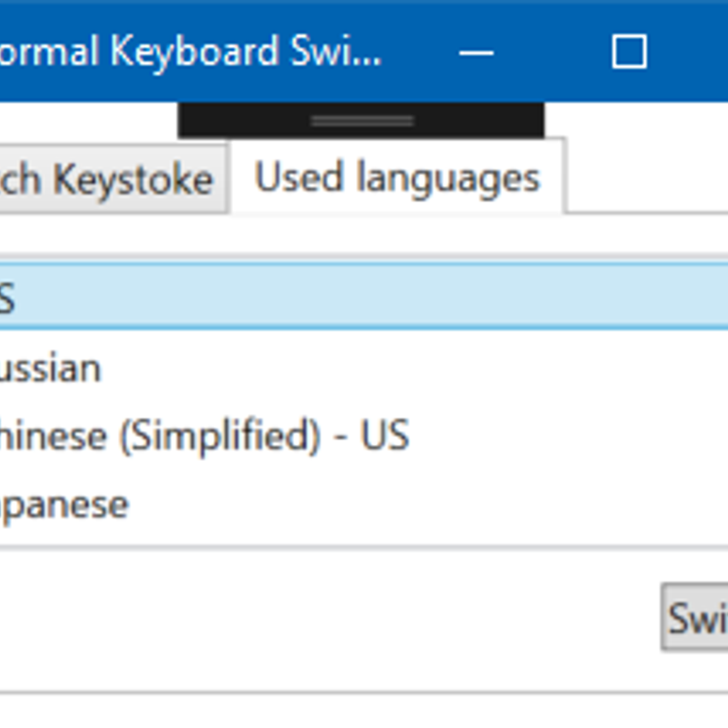Click blank area beneath the bottom separator line

[364, 711]
